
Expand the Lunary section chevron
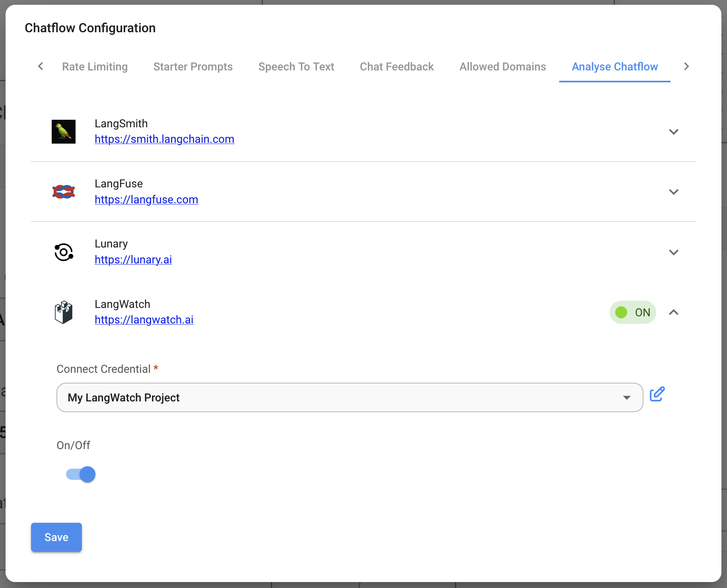pyautogui.click(x=674, y=252)
